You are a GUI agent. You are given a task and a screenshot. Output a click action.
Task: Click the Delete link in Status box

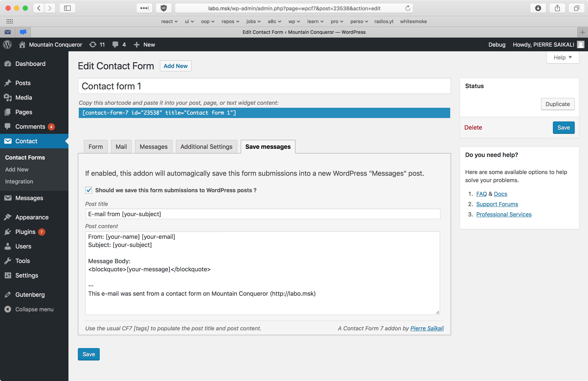point(473,127)
